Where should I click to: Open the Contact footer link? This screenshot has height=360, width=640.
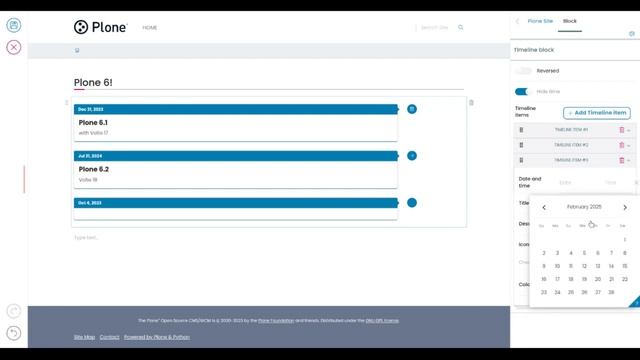(109, 337)
